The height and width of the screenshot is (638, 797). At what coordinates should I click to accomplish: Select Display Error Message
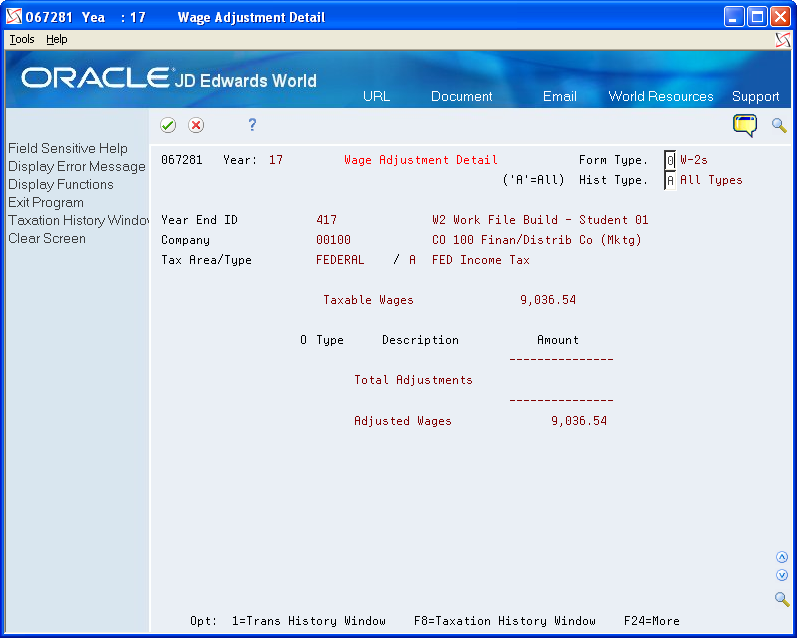[x=77, y=166]
